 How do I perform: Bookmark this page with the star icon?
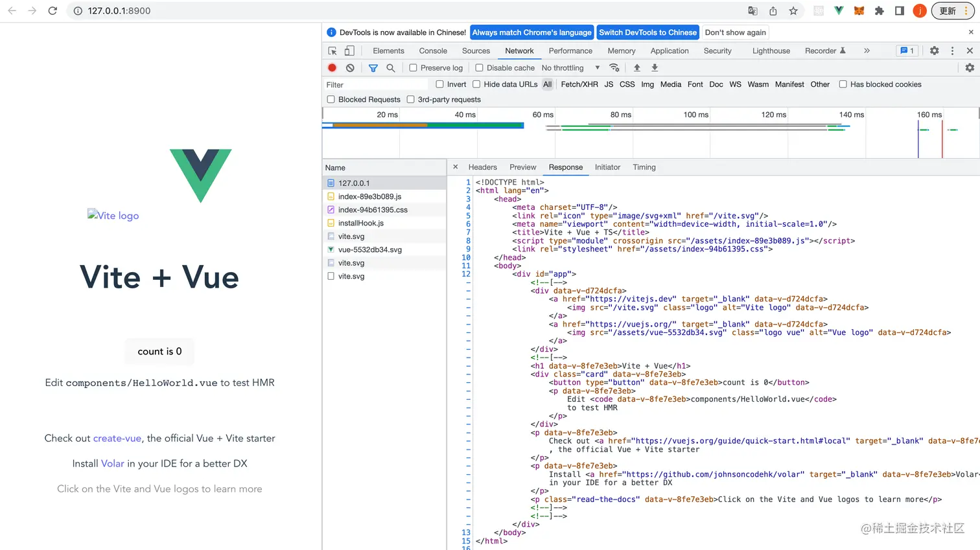(x=793, y=11)
